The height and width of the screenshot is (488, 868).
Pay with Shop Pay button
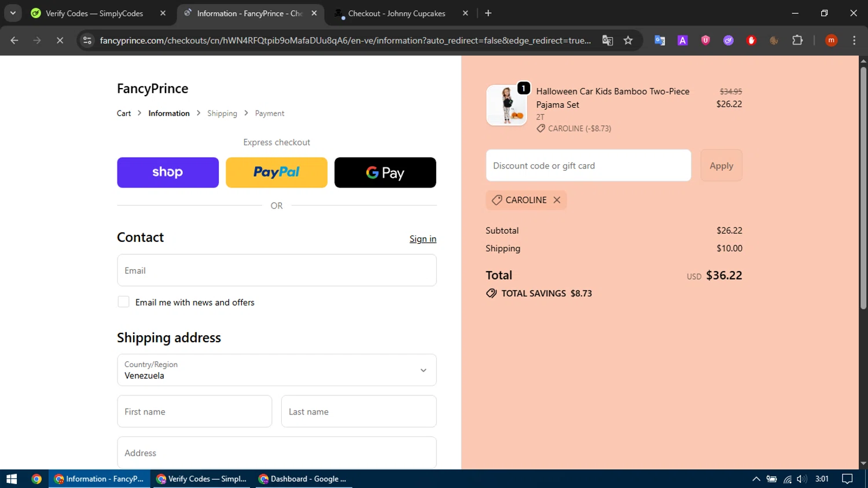click(x=168, y=173)
